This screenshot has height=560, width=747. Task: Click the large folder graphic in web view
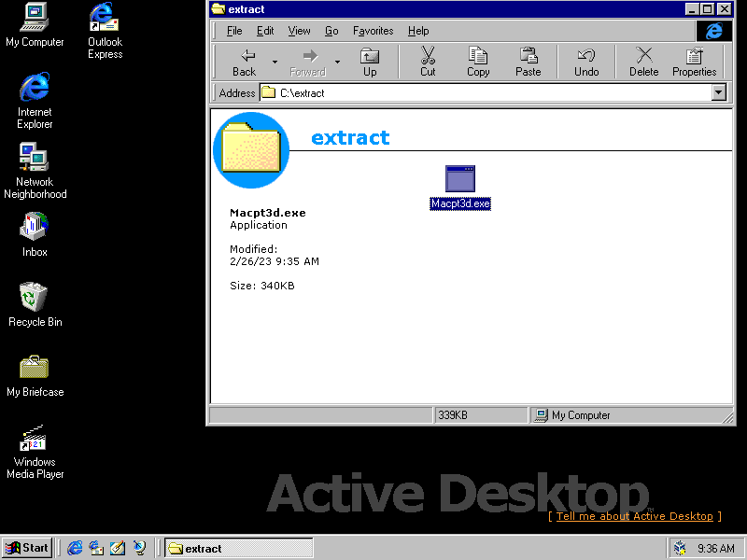coord(251,150)
